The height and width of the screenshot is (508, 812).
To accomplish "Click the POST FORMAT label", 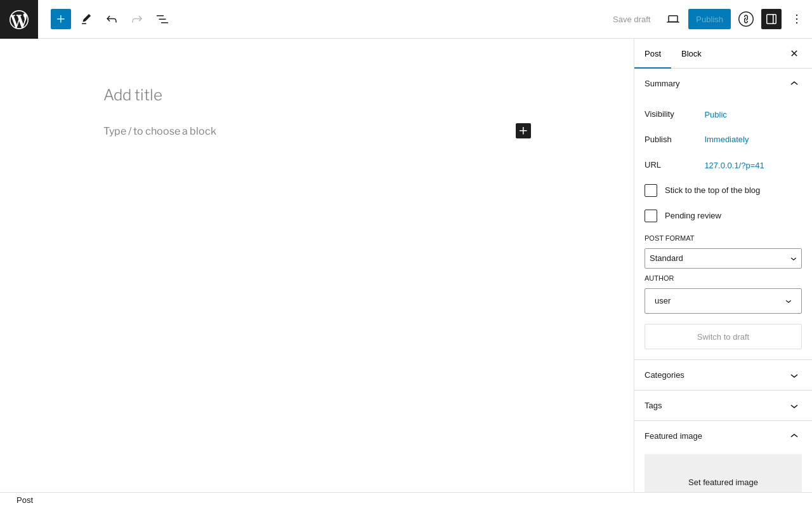I will (x=669, y=238).
